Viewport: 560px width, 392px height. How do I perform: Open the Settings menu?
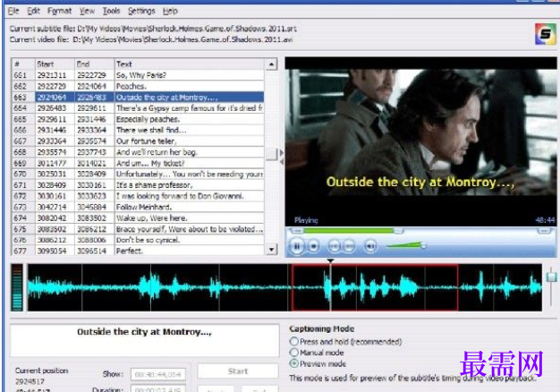141,11
